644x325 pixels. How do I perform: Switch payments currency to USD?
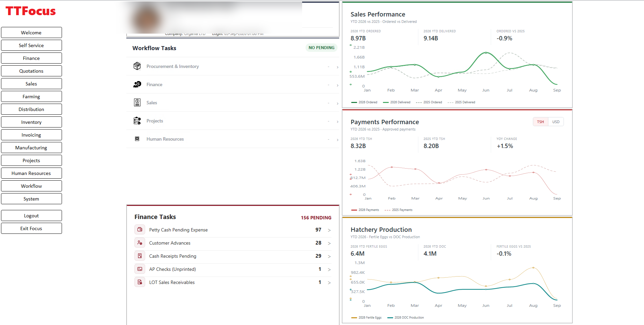pyautogui.click(x=556, y=122)
